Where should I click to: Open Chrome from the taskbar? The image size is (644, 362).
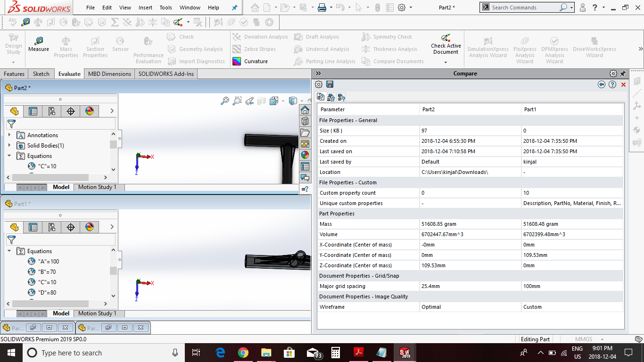click(x=243, y=353)
